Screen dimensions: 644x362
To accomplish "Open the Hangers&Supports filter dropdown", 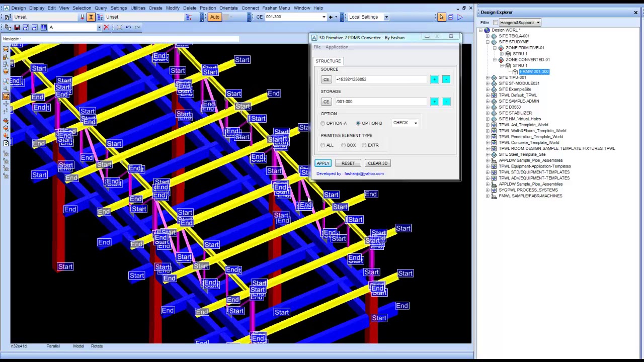I will [x=538, y=23].
